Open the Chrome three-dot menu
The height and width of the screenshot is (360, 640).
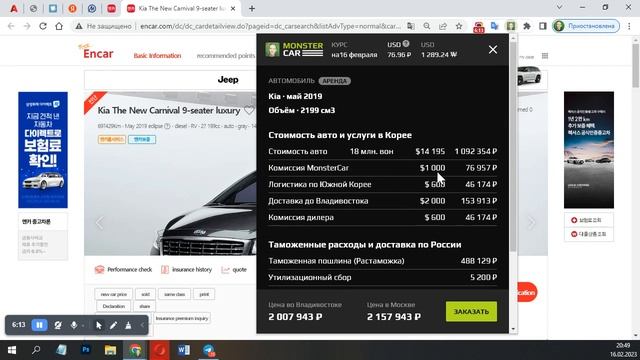[x=629, y=26]
